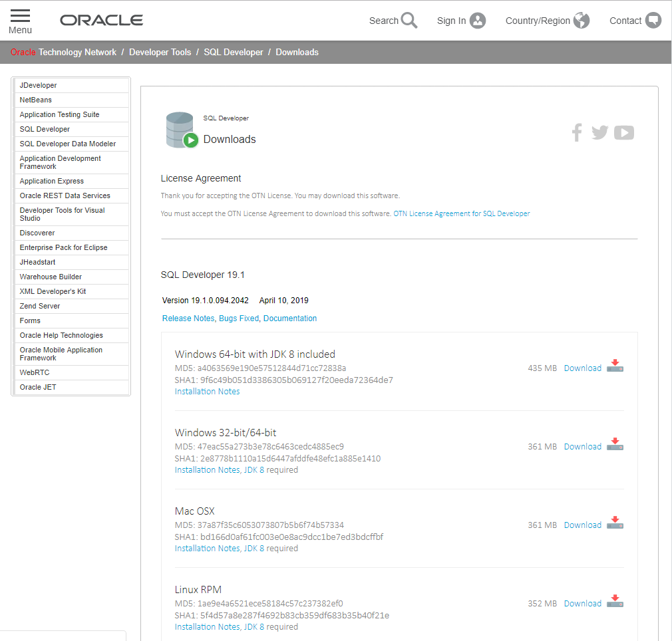Image resolution: width=672 pixels, height=641 pixels.
Task: Download the Windows 32-bit/64-bit package
Action: coord(582,447)
